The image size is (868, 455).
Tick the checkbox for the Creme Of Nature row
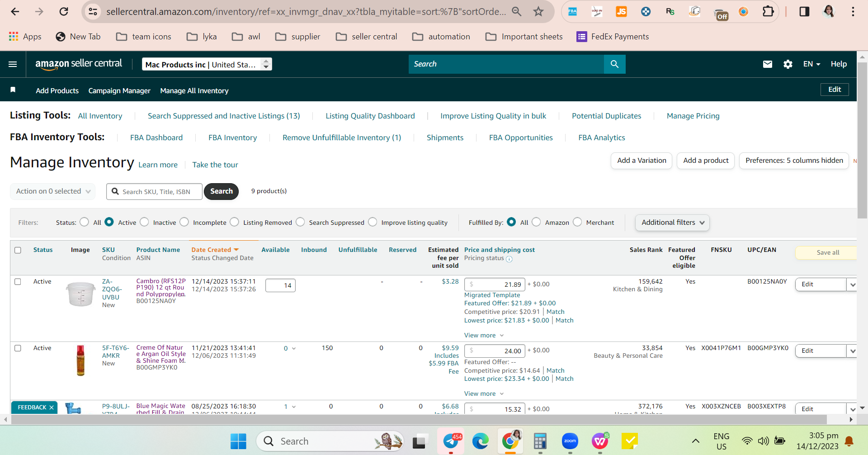point(18,348)
